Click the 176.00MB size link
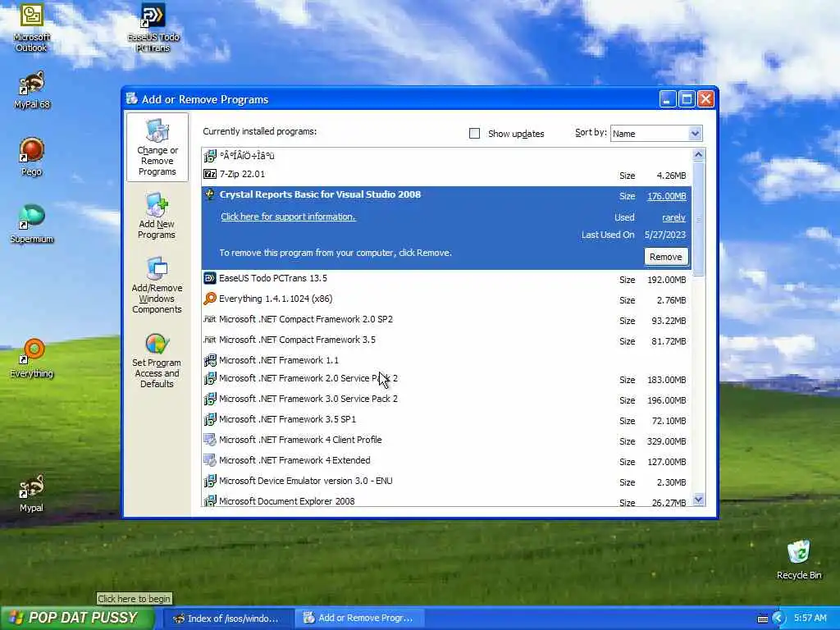 (x=666, y=196)
